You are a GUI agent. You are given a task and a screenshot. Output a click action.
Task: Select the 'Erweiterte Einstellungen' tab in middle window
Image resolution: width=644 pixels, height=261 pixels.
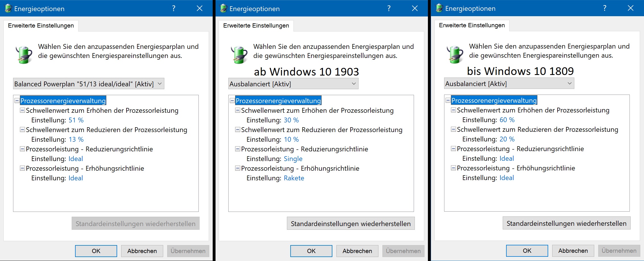[256, 26]
